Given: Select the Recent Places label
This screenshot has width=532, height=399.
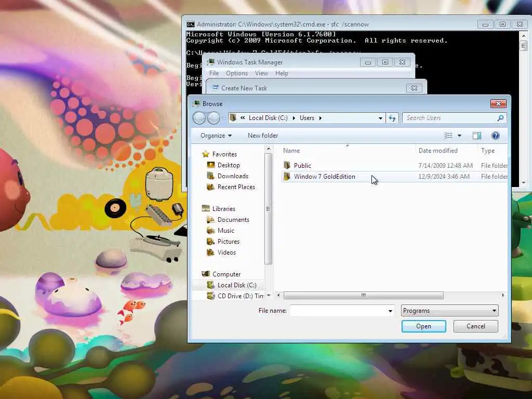Looking at the screenshot, I should (236, 187).
